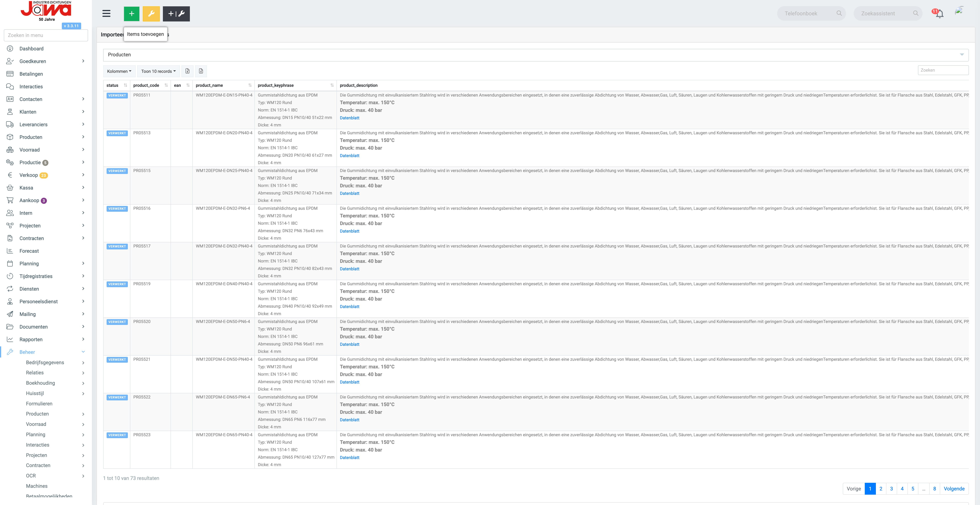Expand the Goedkeuren menu chevron
This screenshot has width=980, height=505.
[83, 61]
